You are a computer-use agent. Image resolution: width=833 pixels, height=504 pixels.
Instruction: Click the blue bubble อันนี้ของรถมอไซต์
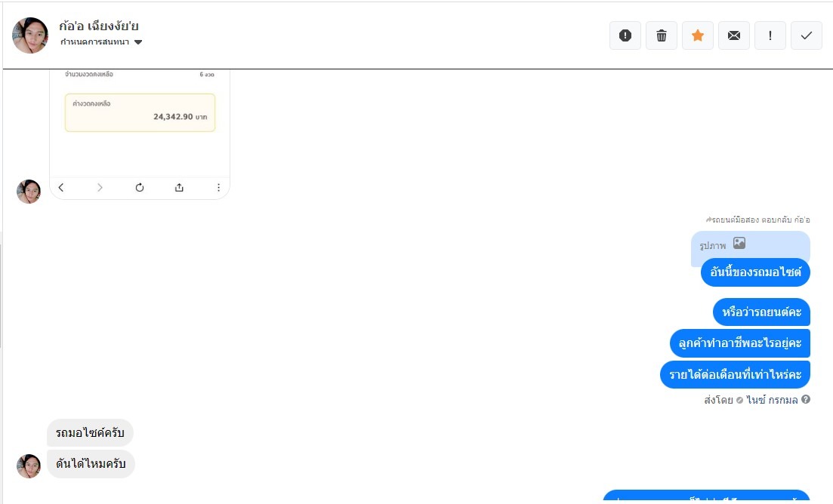coord(755,272)
